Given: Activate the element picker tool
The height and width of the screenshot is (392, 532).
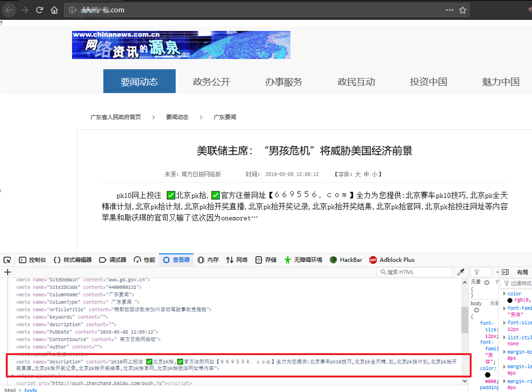Looking at the screenshot, I should click(7, 260).
